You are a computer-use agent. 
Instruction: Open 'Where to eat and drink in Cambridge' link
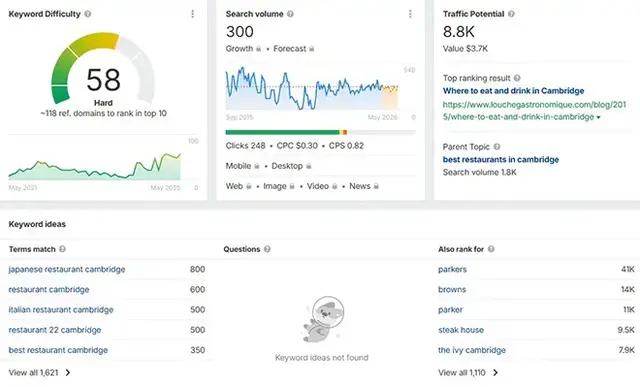(513, 91)
